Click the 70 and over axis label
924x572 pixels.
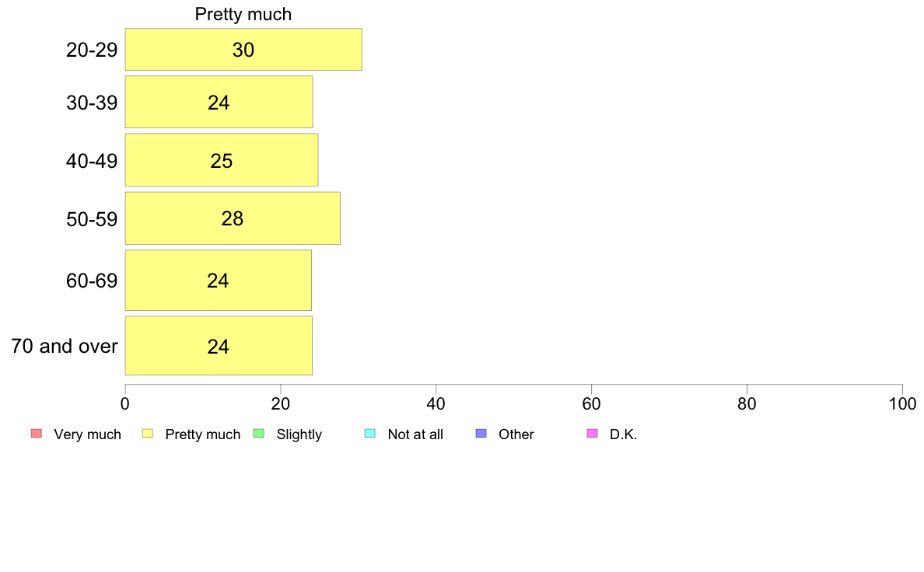65,346
